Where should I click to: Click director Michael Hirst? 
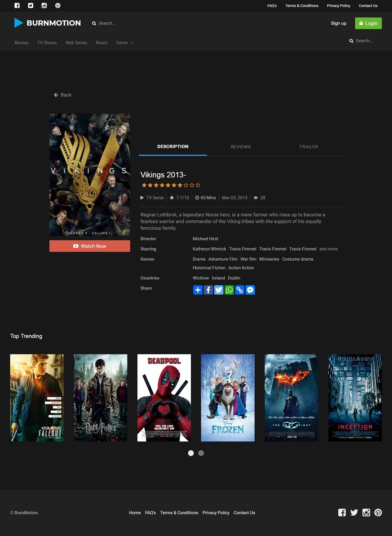pyautogui.click(x=205, y=239)
